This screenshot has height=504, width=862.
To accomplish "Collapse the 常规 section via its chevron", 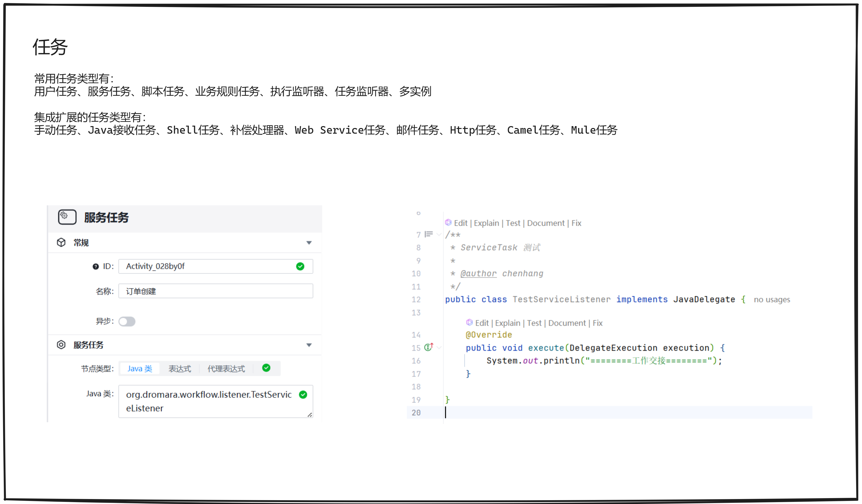I will pyautogui.click(x=309, y=242).
